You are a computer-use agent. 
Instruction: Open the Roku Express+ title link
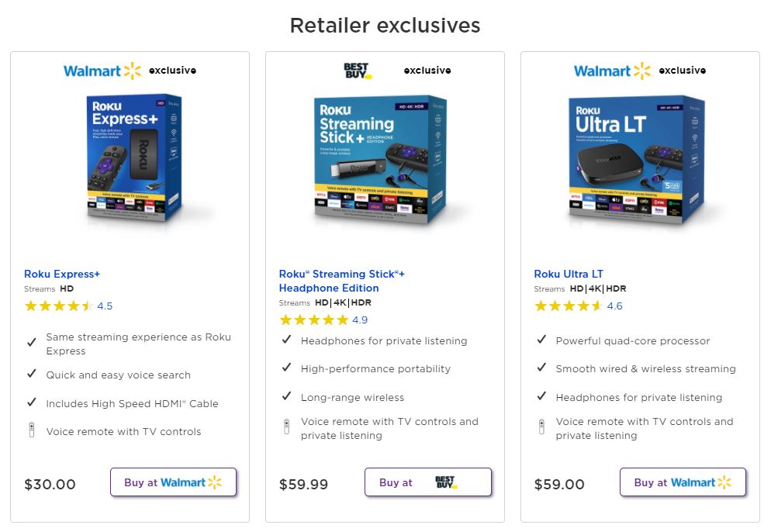(x=62, y=274)
